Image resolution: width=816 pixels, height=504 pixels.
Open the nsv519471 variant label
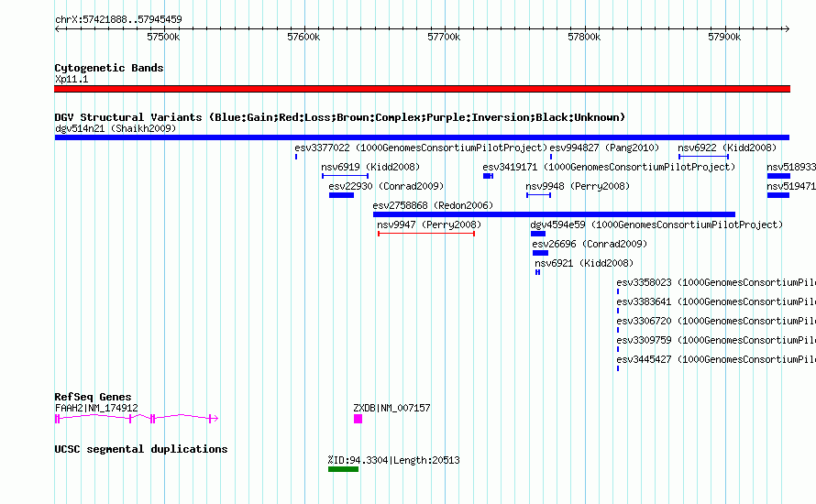point(791,186)
